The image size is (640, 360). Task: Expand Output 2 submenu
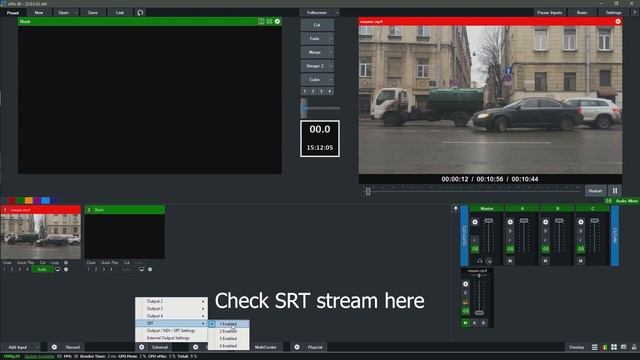(171, 301)
